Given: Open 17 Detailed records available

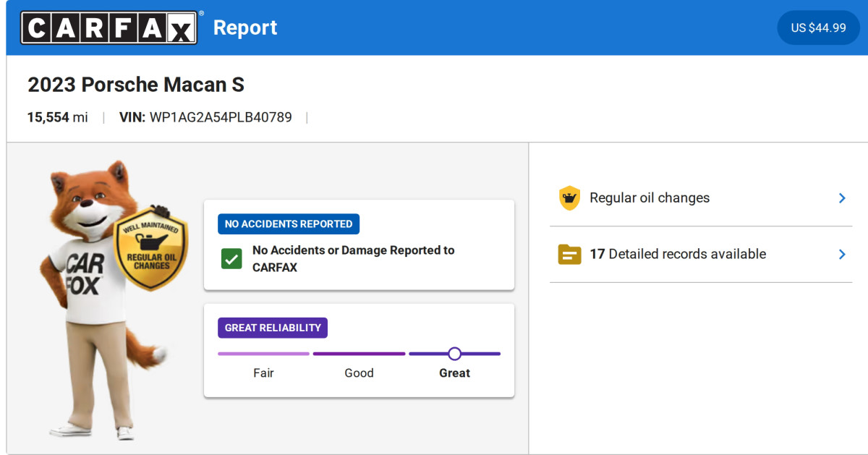Looking at the screenshot, I should [678, 255].
